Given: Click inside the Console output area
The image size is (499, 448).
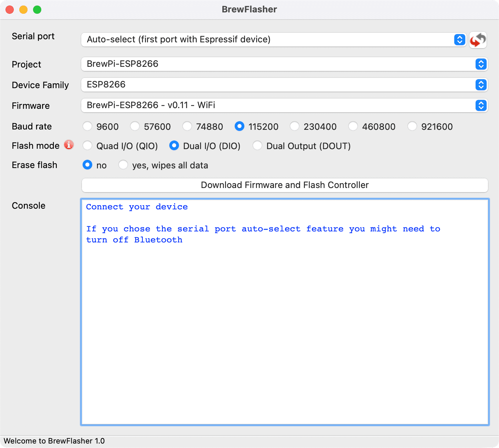Looking at the screenshot, I should (285, 312).
